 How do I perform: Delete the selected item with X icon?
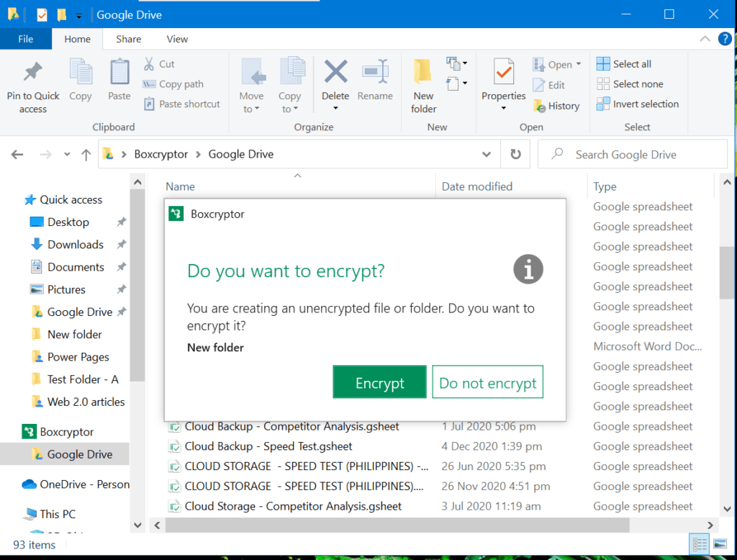tap(335, 71)
